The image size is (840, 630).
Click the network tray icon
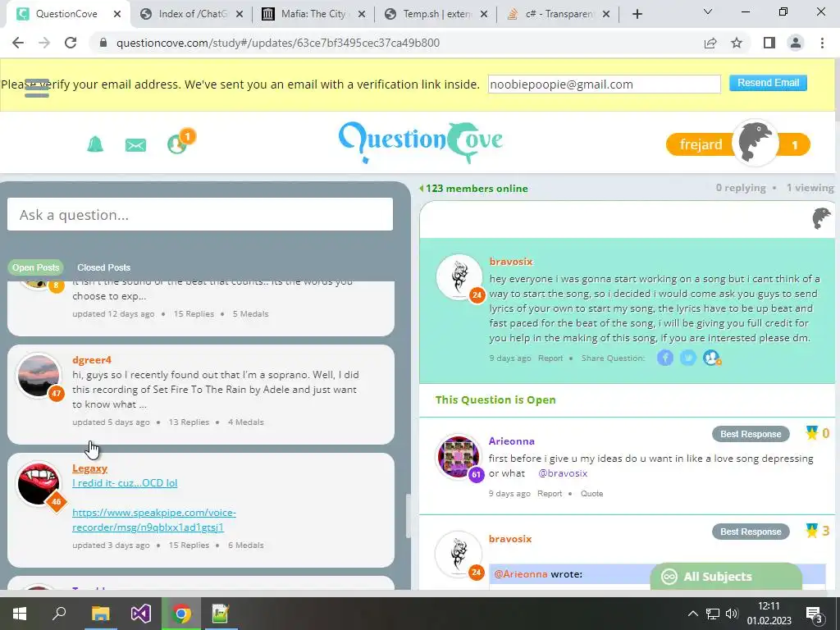713,614
